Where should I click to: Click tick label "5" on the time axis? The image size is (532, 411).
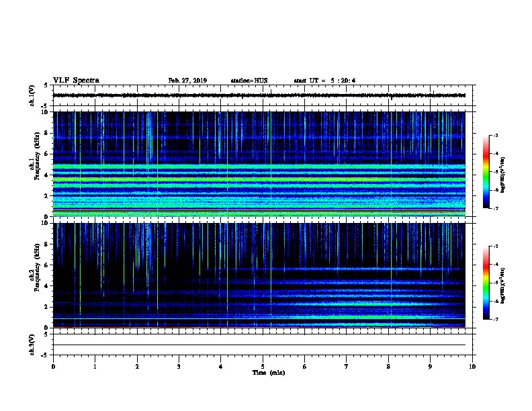(263, 367)
